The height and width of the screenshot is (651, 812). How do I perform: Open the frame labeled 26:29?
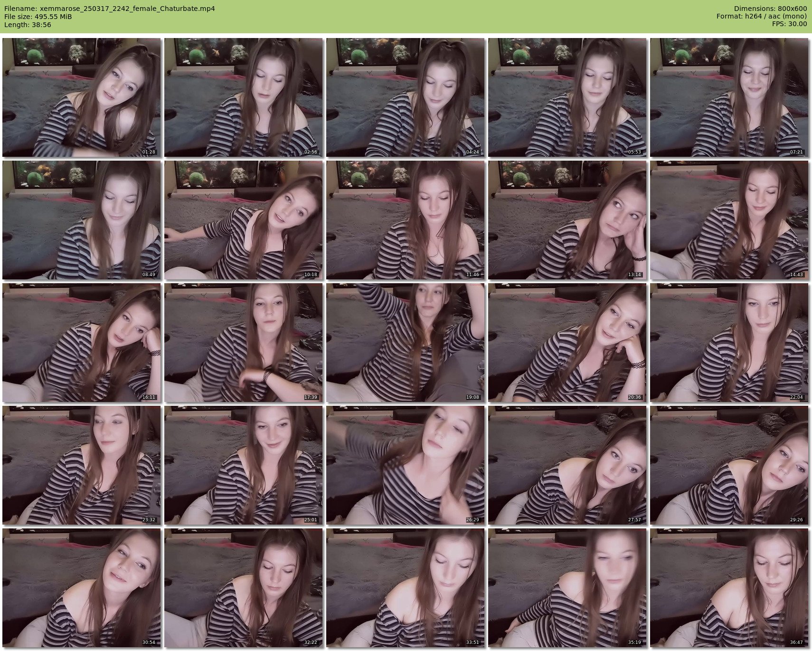pos(406,465)
